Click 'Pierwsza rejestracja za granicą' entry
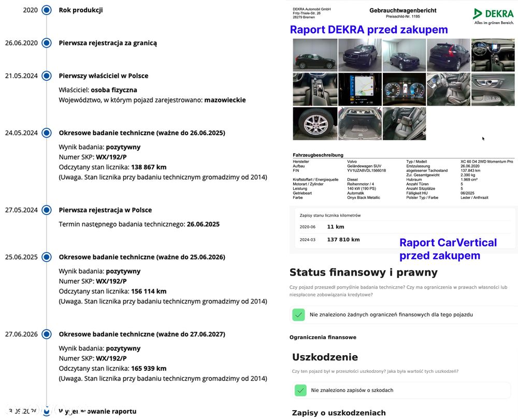This screenshot has width=518, height=420. pyautogui.click(x=108, y=43)
